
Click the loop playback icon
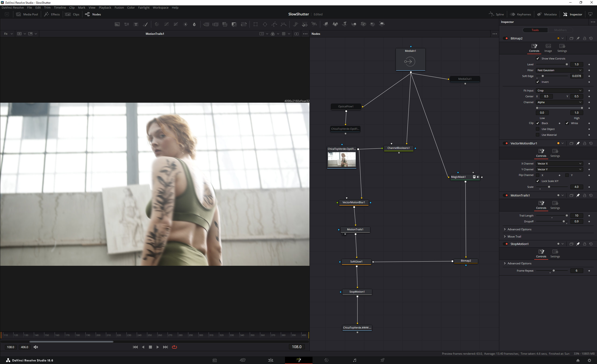click(174, 347)
